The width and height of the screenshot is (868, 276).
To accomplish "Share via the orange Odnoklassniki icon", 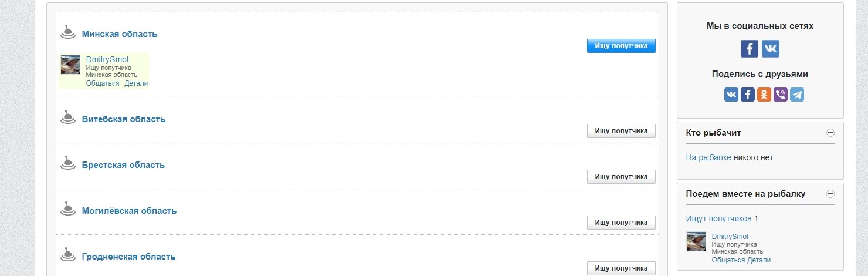I will [x=764, y=95].
